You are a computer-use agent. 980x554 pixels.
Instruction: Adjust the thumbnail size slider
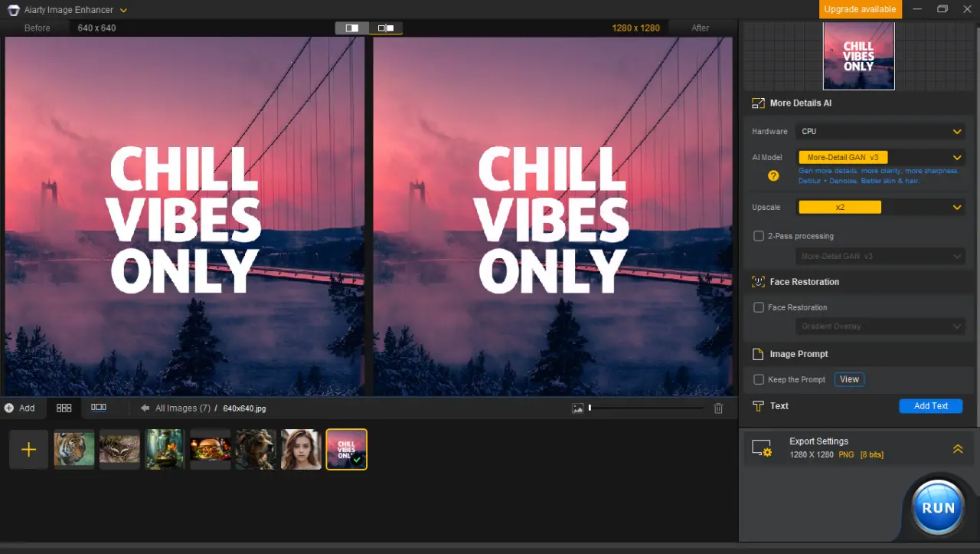pos(646,408)
